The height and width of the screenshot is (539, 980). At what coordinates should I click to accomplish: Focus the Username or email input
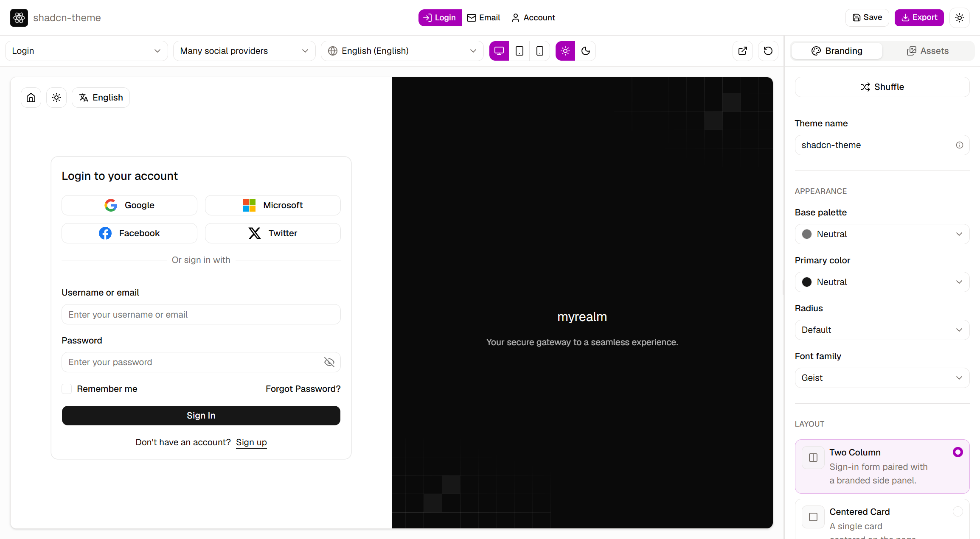point(201,315)
